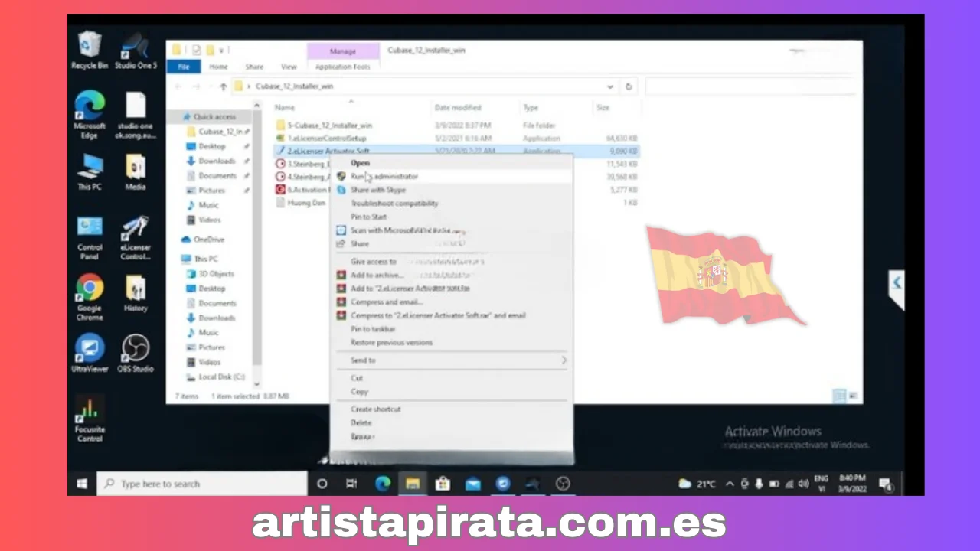
Task: Select Share with Skype menu entry
Action: [x=452, y=190]
